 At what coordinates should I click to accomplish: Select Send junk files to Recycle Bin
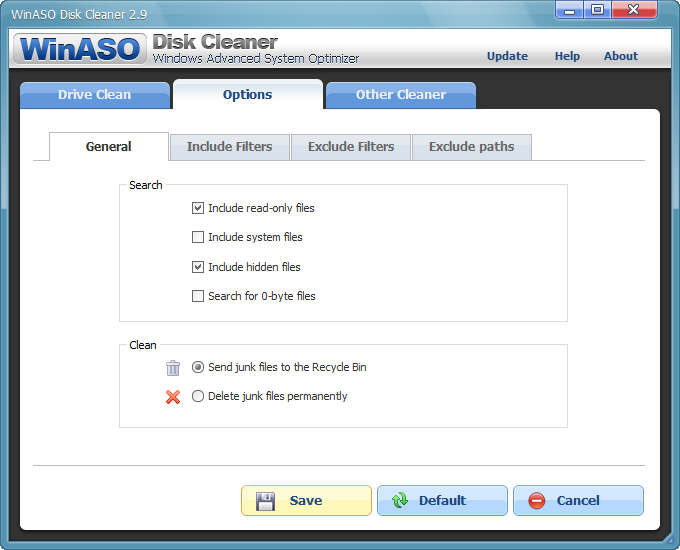[198, 367]
